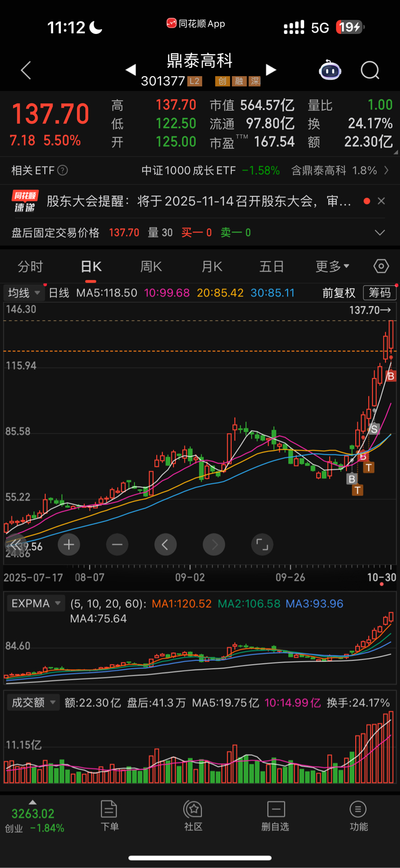Image resolution: width=400 pixels, height=868 pixels.
Task: Tap the 创 board tag
Action: coord(222,81)
